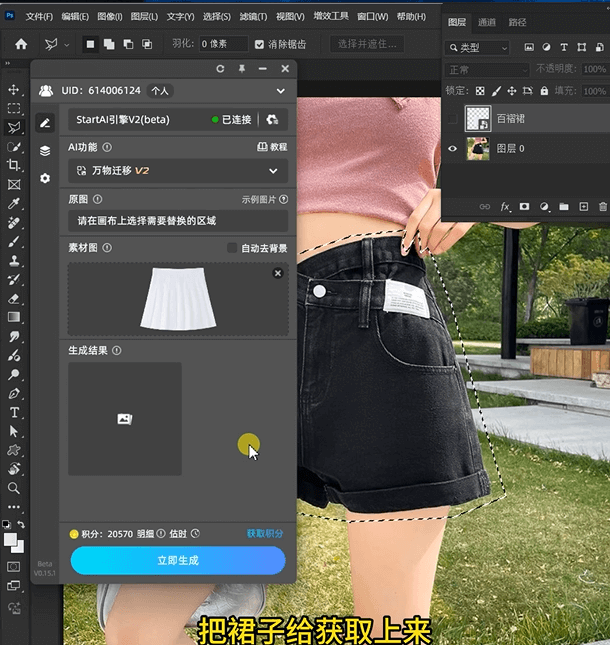Open the 图像(I) menu
The width and height of the screenshot is (610, 645).
(x=109, y=16)
